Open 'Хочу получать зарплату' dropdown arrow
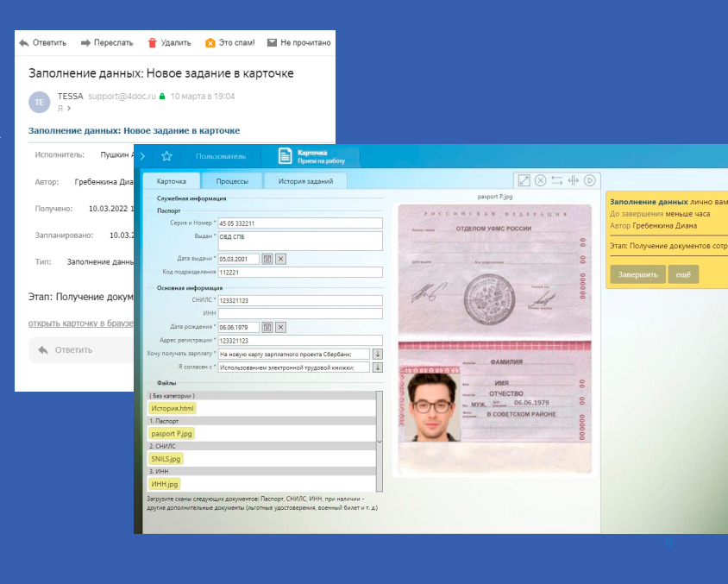Image resolution: width=728 pixels, height=584 pixels. pos(377,354)
